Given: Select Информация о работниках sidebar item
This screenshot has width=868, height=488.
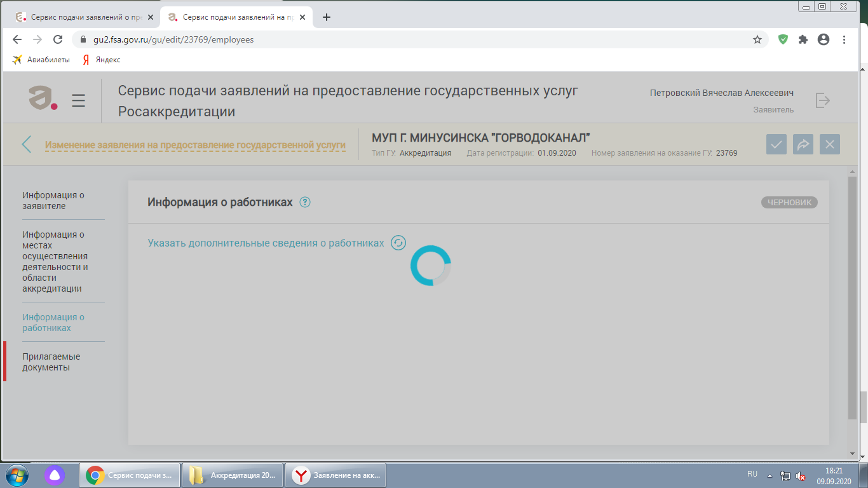Looking at the screenshot, I should (53, 322).
